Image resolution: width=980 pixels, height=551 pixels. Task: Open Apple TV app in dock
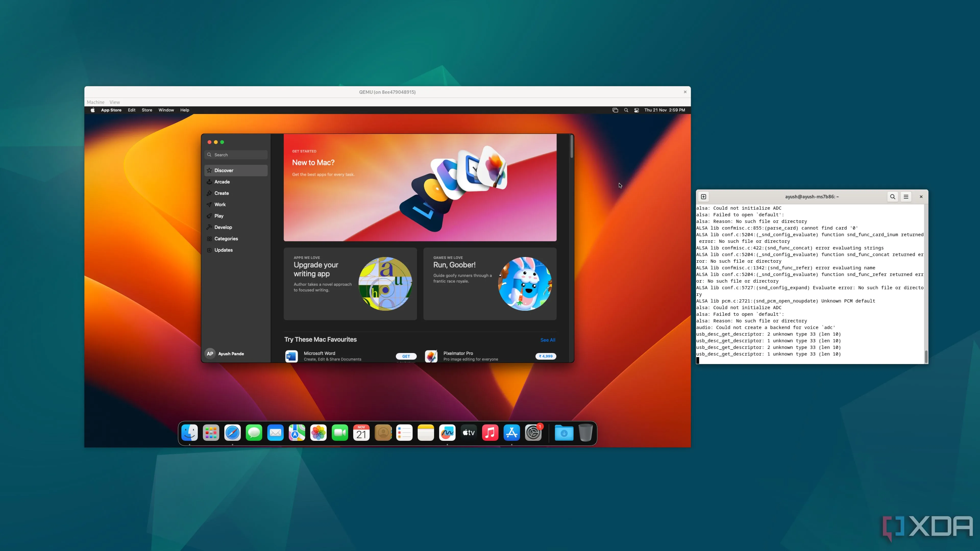[x=469, y=433]
